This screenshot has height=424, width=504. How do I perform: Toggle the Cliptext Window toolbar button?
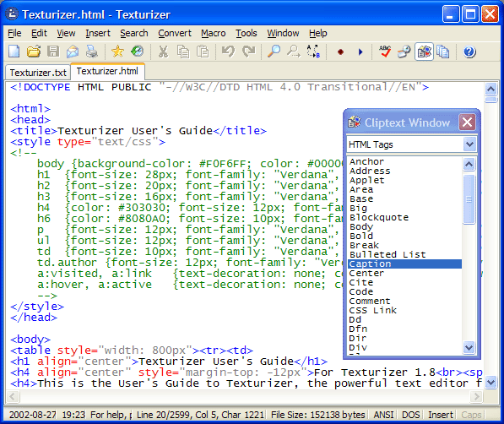point(425,52)
